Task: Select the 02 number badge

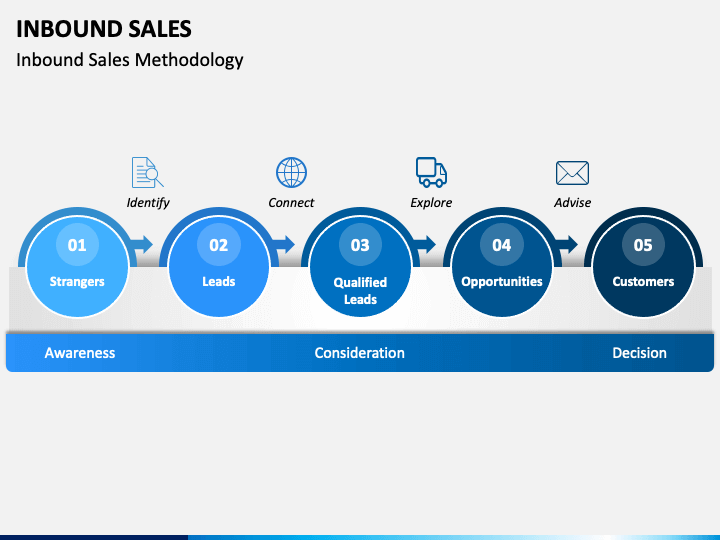Action: pos(219,245)
